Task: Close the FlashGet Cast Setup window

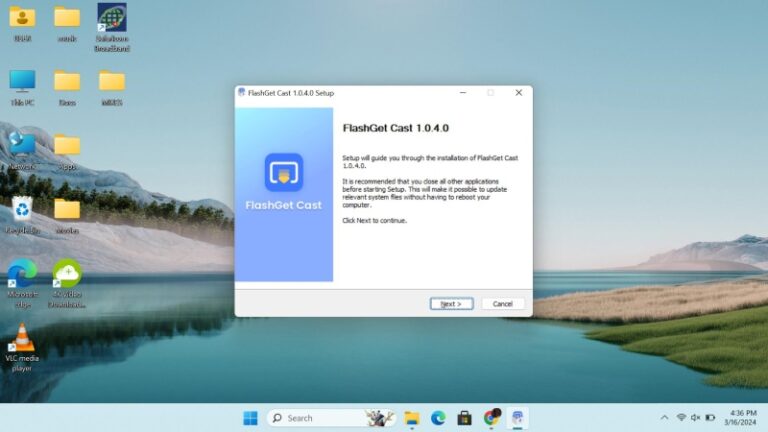Action: pyautogui.click(x=518, y=93)
